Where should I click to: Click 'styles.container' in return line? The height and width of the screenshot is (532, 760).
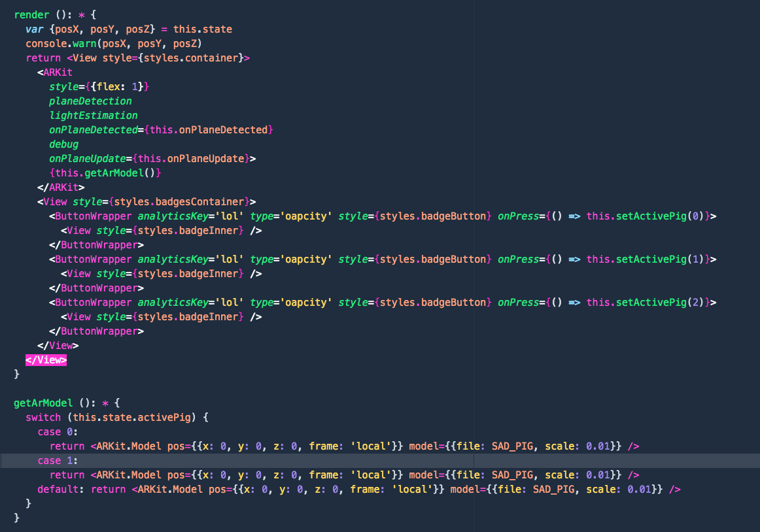click(x=191, y=58)
